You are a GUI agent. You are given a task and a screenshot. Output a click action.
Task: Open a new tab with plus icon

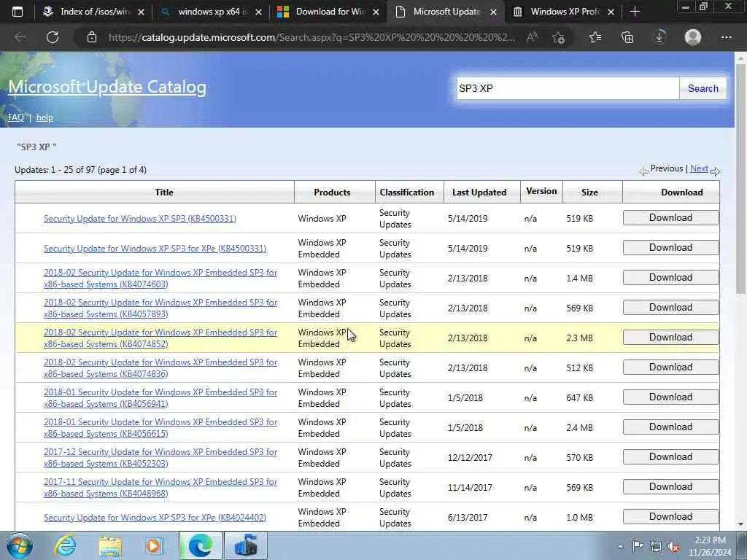pos(635,12)
